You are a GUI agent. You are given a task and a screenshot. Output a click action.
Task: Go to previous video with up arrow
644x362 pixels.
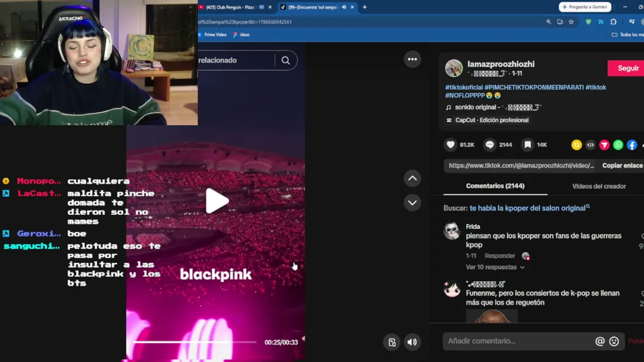[412, 178]
